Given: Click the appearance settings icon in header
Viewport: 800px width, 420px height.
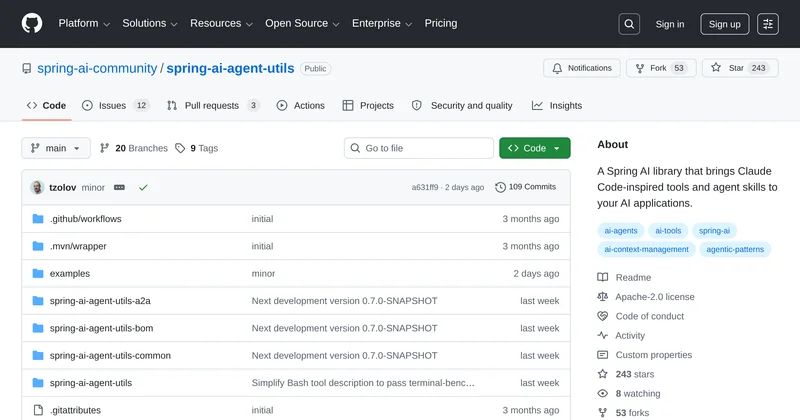Looking at the screenshot, I should click(767, 24).
